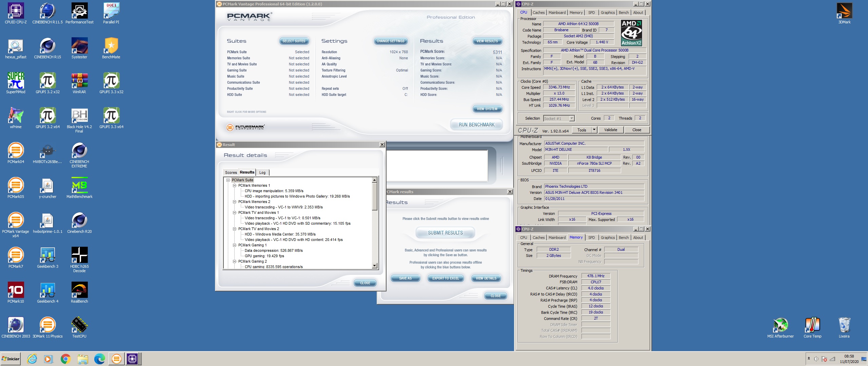Screen dimensions: 868x366
Task: Open MSI Afterburner desktop icon
Action: coord(781,328)
